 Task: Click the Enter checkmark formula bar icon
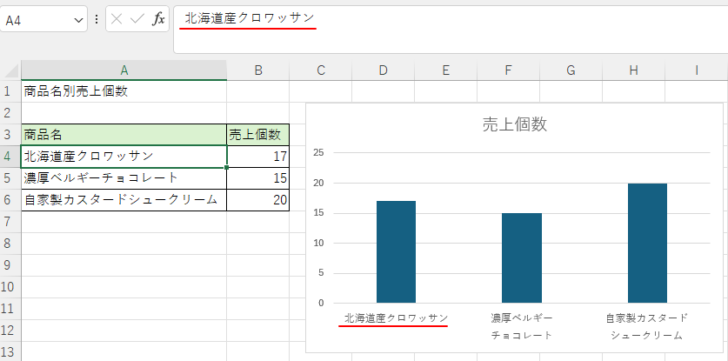(137, 19)
